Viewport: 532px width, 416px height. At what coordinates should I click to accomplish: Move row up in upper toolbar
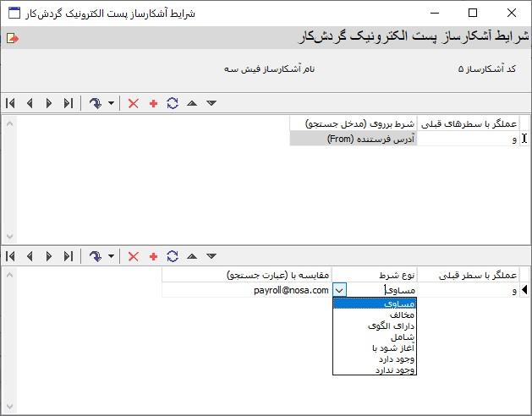(192, 103)
